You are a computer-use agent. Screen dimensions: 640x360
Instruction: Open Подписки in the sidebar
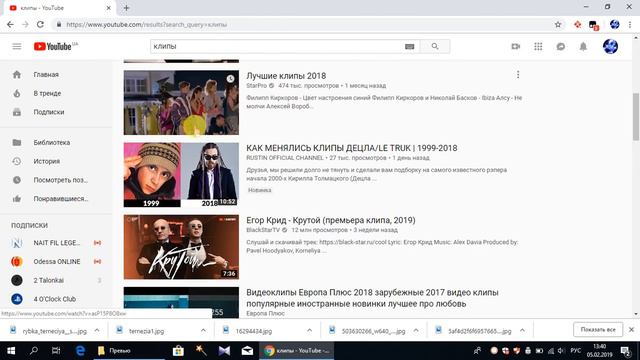(56, 112)
